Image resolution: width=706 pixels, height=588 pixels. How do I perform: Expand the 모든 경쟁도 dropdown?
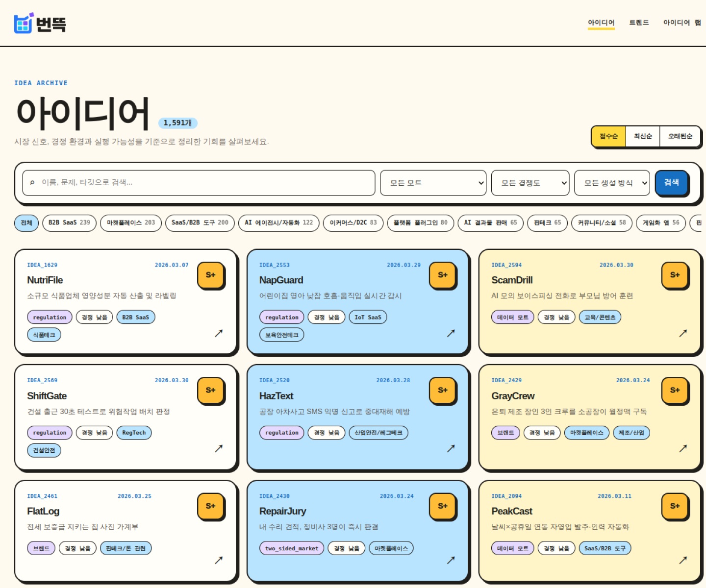[x=530, y=183]
